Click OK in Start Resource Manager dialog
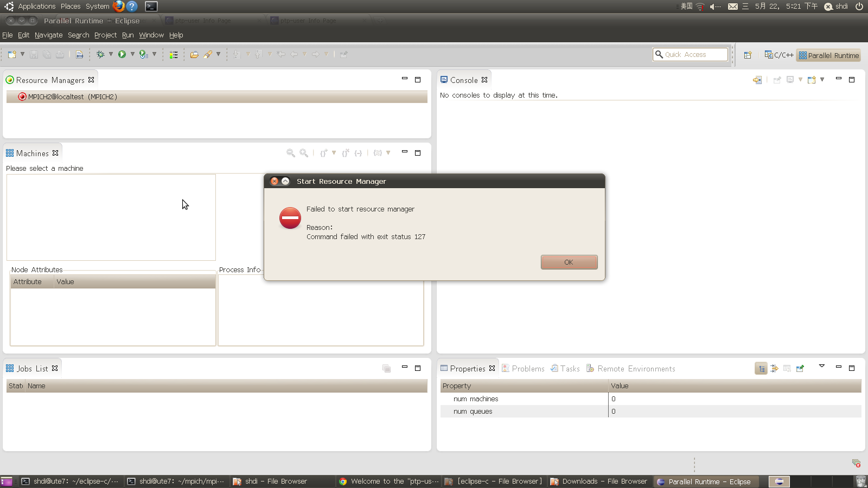 pos(569,262)
